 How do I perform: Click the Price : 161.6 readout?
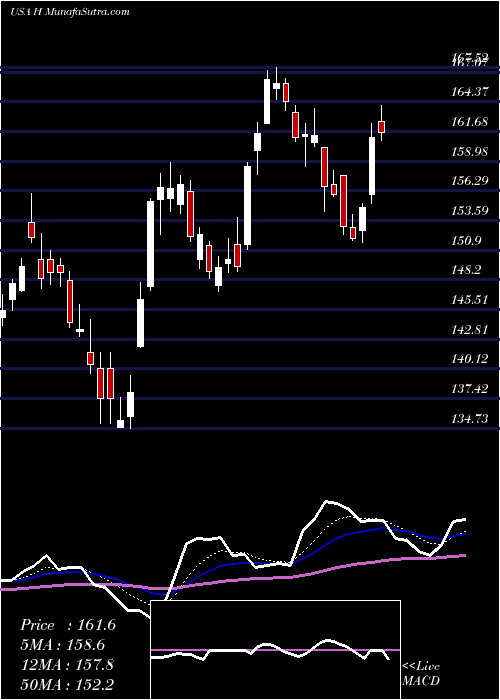[x=68, y=625]
